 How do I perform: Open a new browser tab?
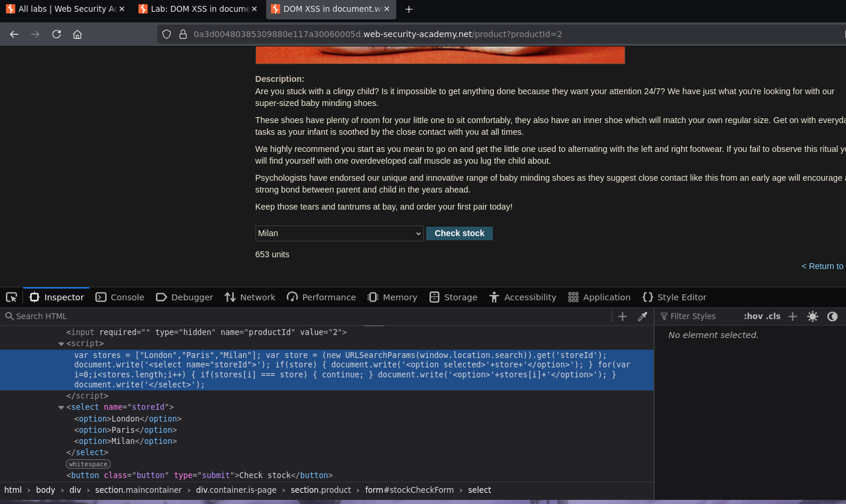point(409,9)
